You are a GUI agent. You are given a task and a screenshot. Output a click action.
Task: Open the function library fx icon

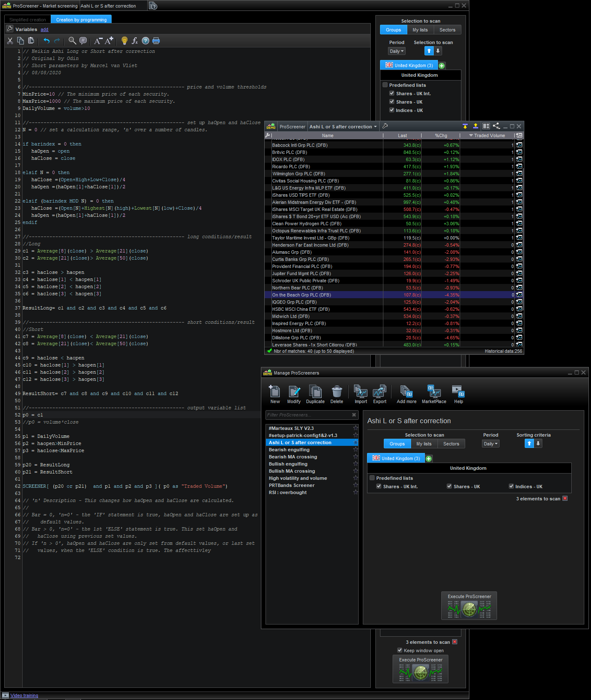tap(135, 41)
